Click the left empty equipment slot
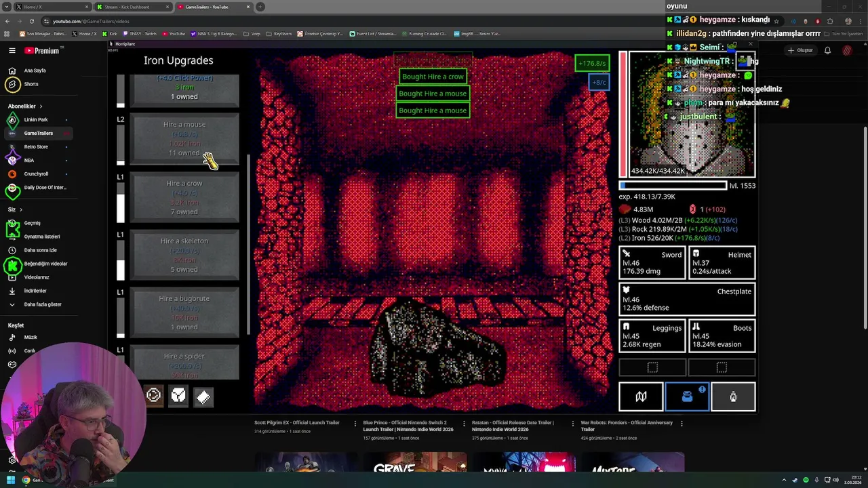This screenshot has height=488, width=868. coord(652,367)
